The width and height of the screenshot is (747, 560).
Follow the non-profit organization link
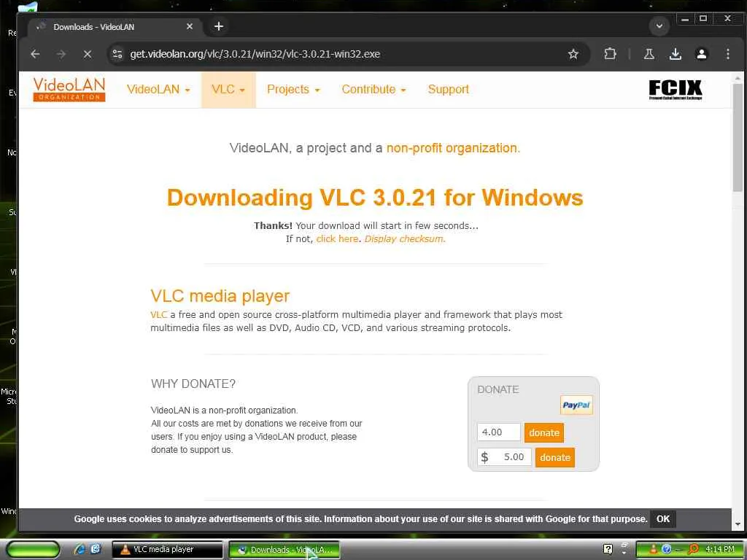click(453, 148)
